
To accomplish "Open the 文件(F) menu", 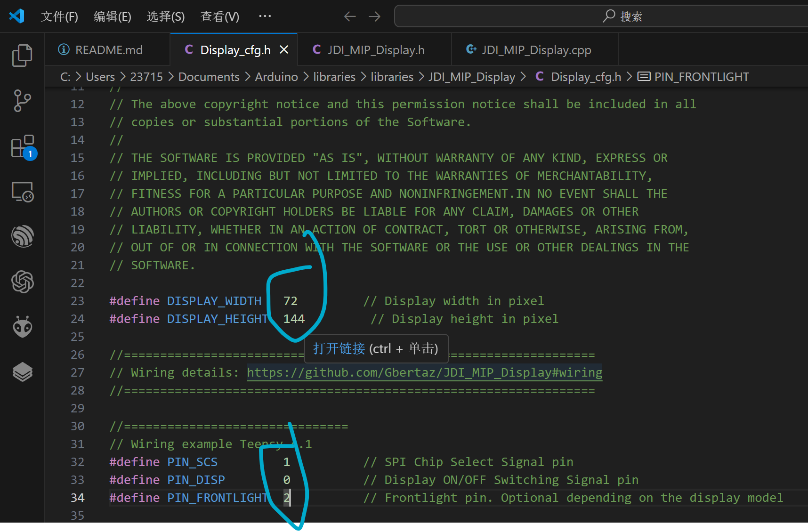I will 59,16.
